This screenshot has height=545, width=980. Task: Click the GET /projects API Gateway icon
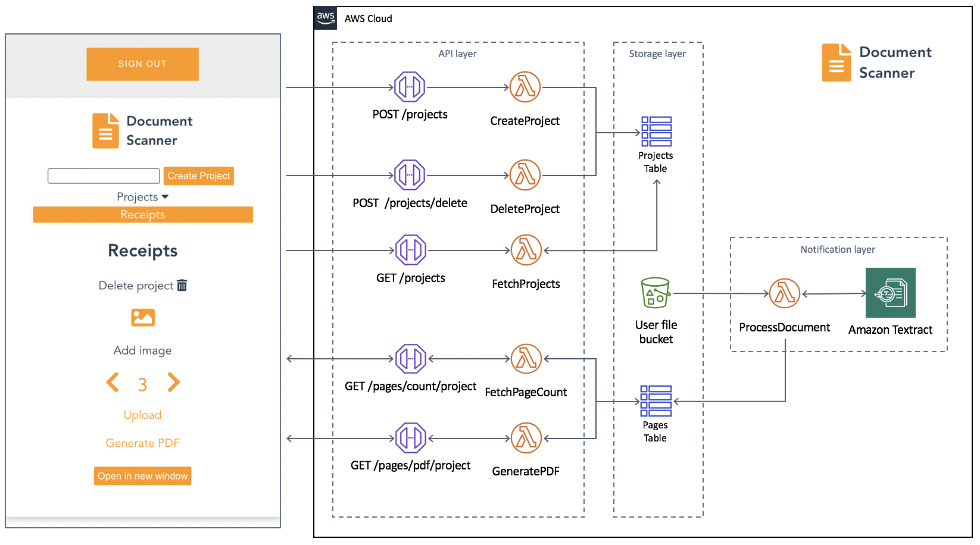(x=411, y=250)
